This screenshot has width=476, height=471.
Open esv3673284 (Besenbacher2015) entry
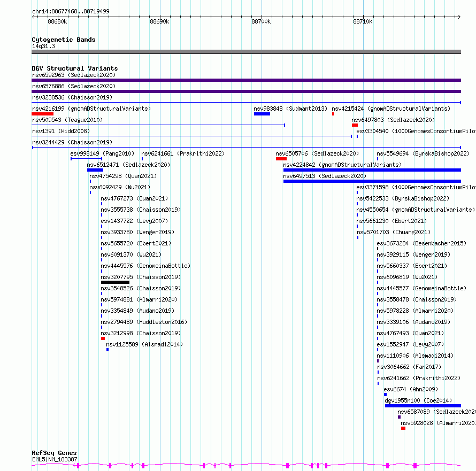421,243
